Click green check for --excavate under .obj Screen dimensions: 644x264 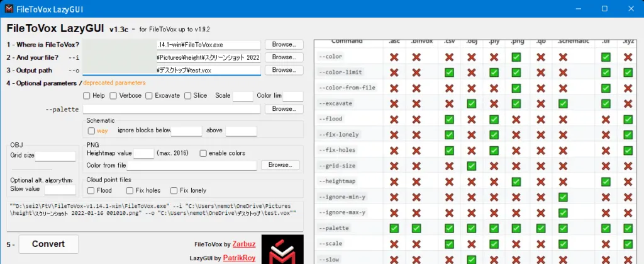point(472,103)
